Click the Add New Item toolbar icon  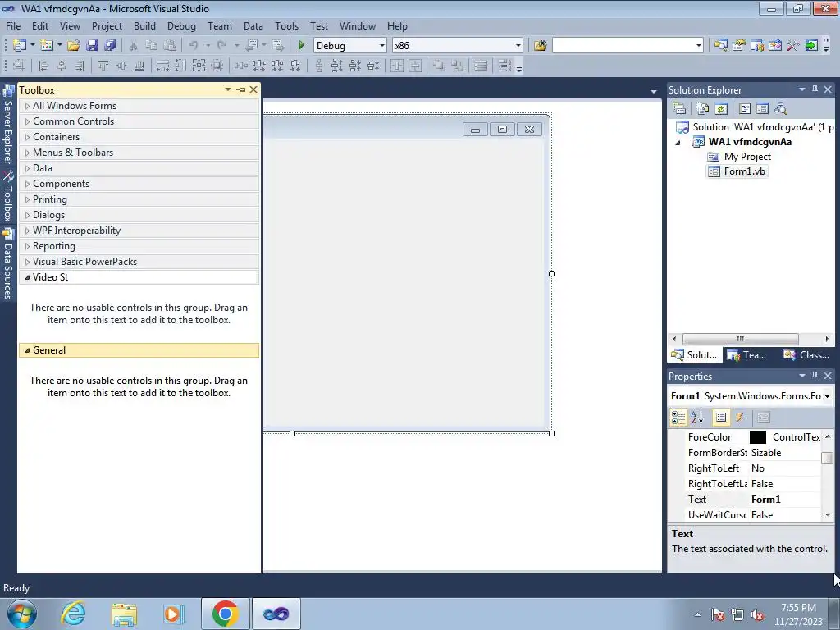(47, 46)
